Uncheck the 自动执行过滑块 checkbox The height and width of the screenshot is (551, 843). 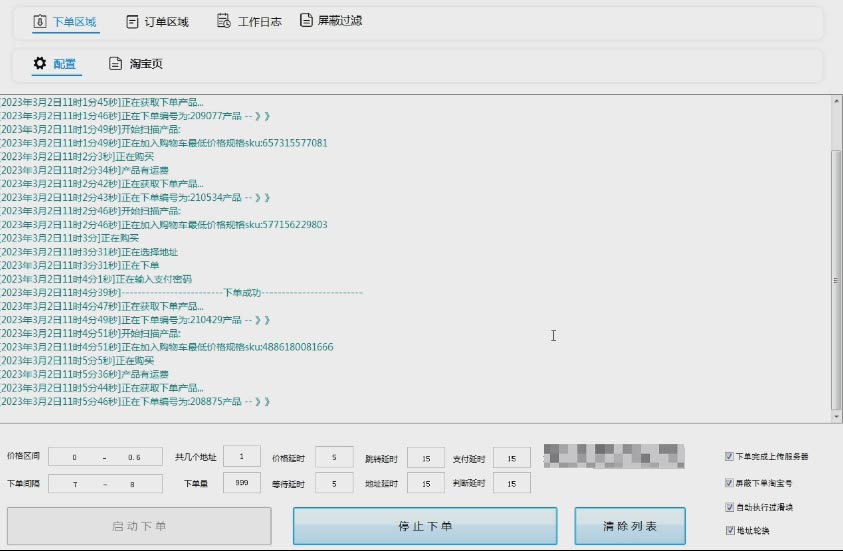(x=730, y=507)
